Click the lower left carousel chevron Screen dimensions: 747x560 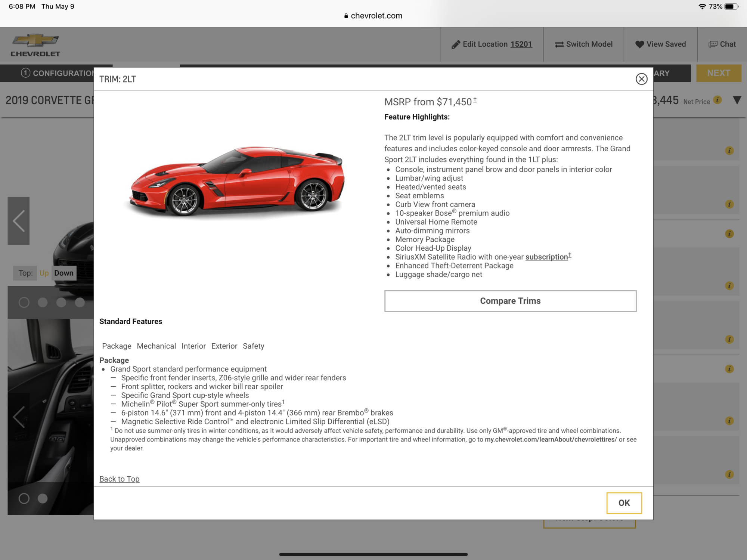[18, 417]
